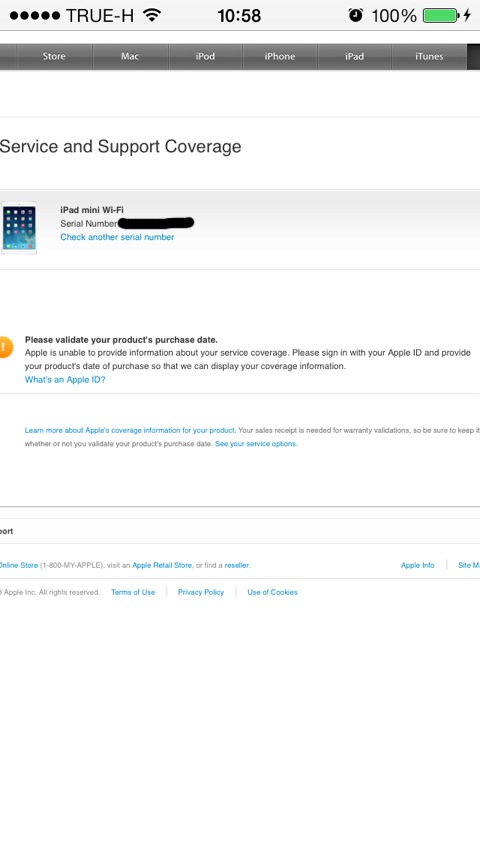Click the 'reseller' link in footer
Image resolution: width=480 pixels, height=852 pixels.
tap(236, 565)
